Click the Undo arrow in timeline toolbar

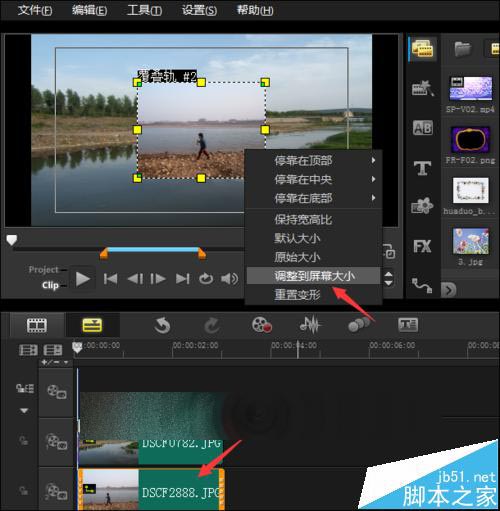(x=162, y=325)
